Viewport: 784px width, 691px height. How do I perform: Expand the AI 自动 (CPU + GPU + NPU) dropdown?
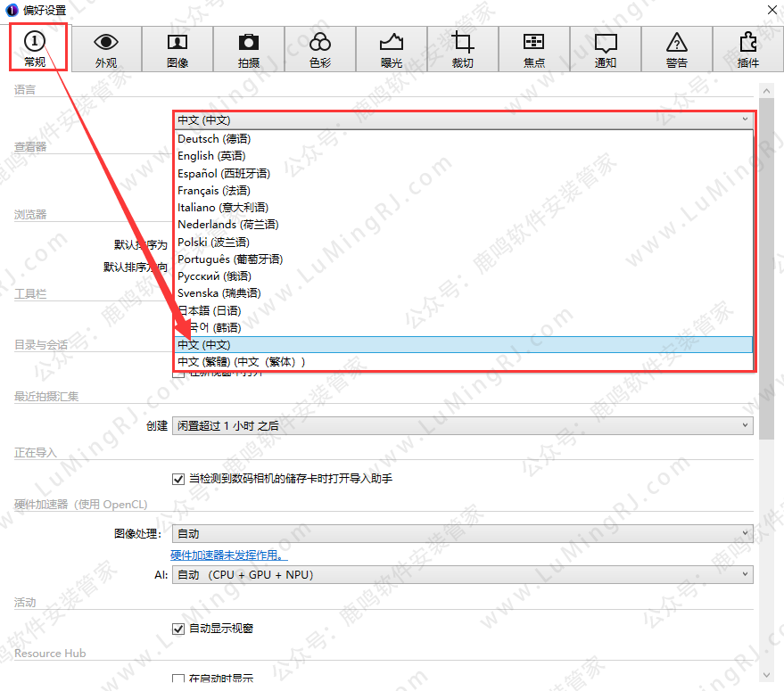462,575
